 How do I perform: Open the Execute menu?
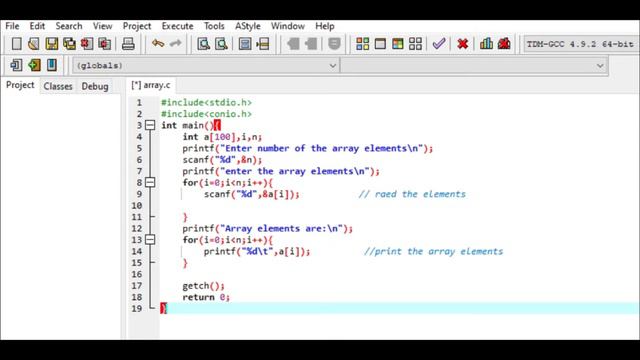point(178,26)
